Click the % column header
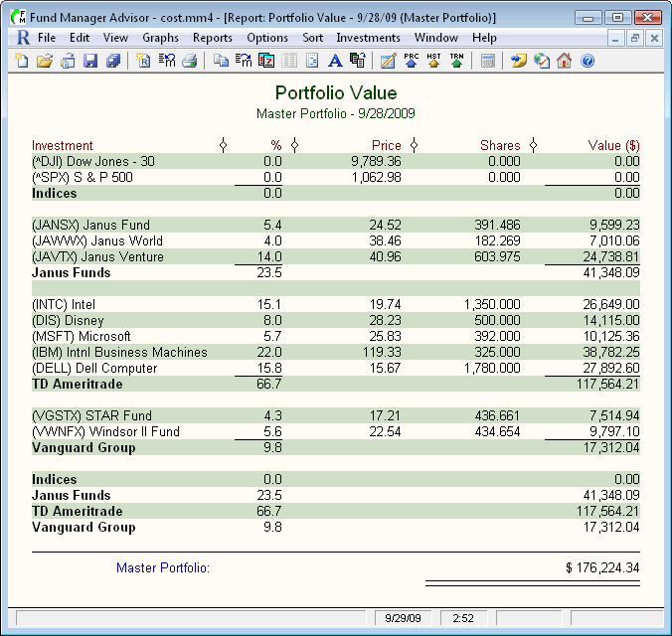The width and height of the screenshot is (672, 636). 276,146
